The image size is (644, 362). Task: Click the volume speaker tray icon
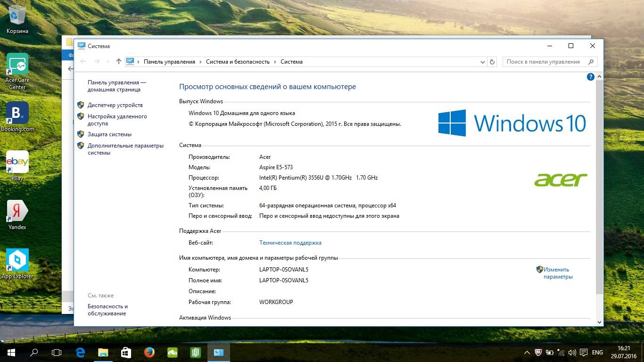coord(572,352)
